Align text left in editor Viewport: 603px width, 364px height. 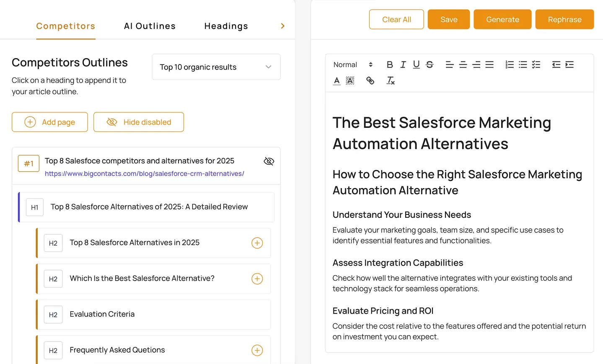(x=450, y=65)
